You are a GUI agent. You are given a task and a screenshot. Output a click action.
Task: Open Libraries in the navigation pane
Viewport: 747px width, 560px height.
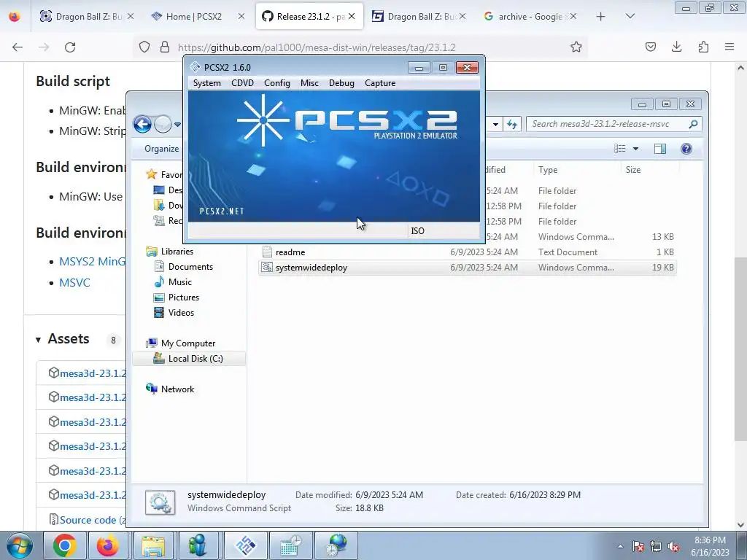[x=177, y=252]
